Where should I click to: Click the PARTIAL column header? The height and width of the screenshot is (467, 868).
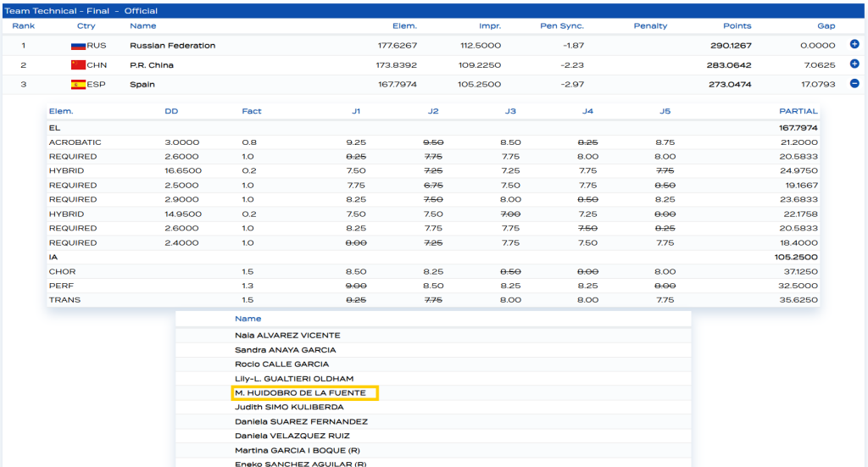point(798,111)
